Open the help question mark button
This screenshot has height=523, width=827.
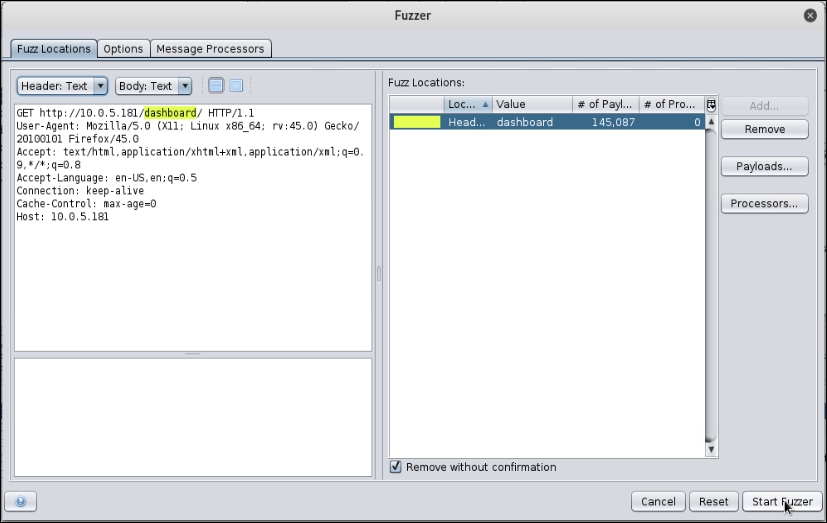[21, 501]
